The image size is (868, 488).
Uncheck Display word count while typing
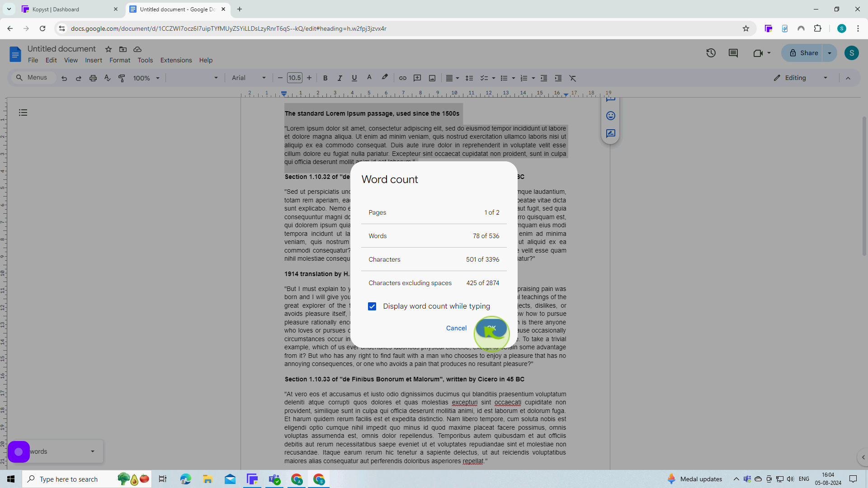[x=372, y=306]
